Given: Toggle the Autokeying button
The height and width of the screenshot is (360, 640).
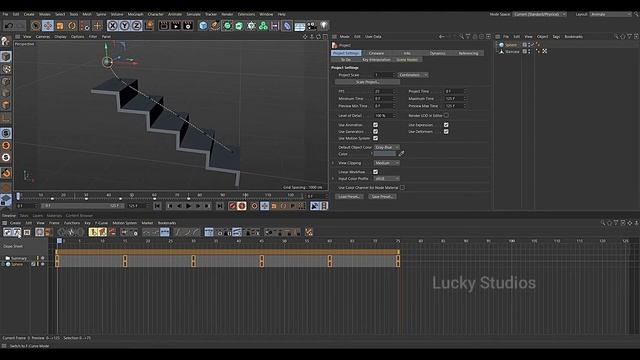Looking at the screenshot, I should point(242,206).
